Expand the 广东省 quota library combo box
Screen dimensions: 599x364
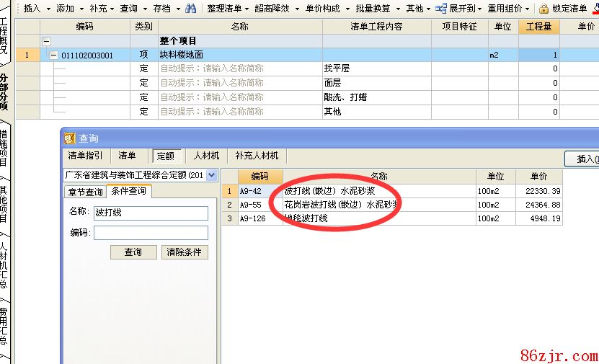point(211,175)
